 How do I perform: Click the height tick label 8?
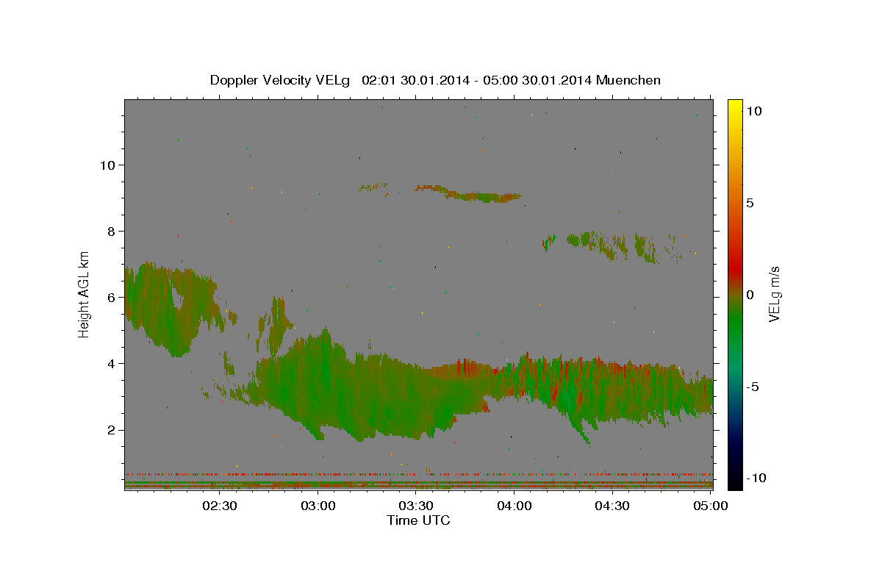112,231
